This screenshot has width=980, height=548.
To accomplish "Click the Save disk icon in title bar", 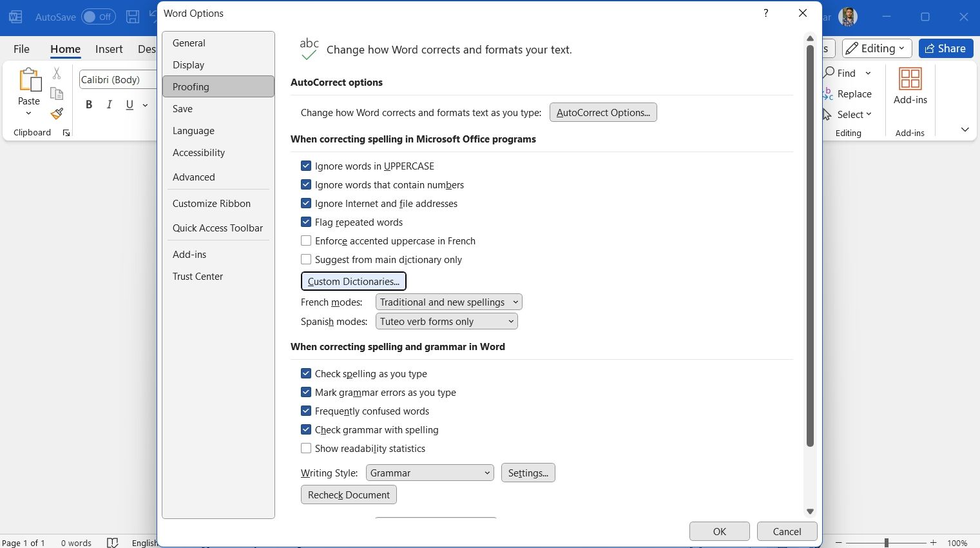I will pyautogui.click(x=133, y=17).
